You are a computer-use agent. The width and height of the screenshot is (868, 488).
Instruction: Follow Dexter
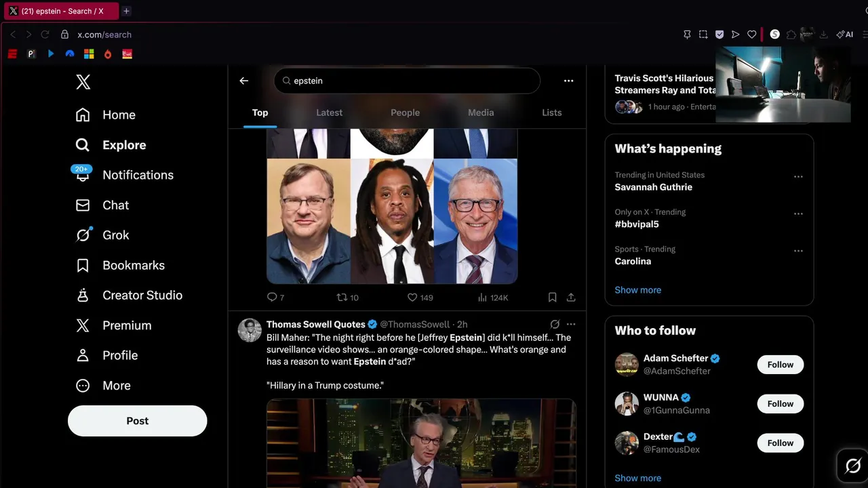[780, 443]
